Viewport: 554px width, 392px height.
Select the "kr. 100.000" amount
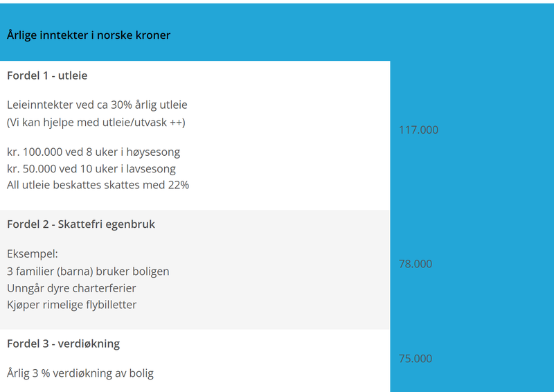tap(36, 152)
